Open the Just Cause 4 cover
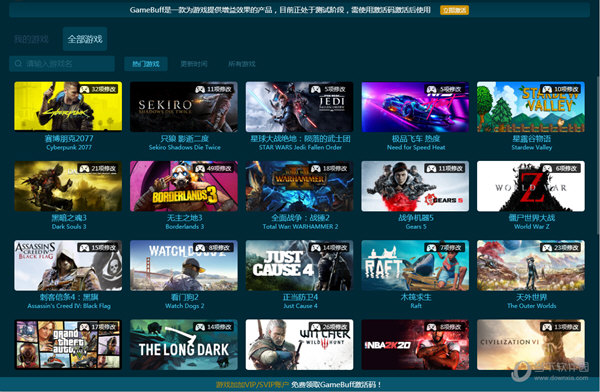 299,265
